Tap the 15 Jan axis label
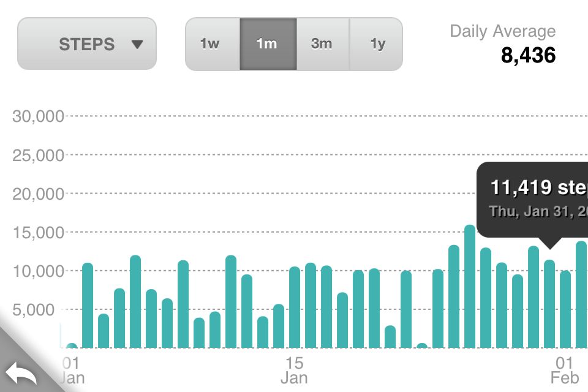The height and width of the screenshot is (392, 588). [x=295, y=371]
